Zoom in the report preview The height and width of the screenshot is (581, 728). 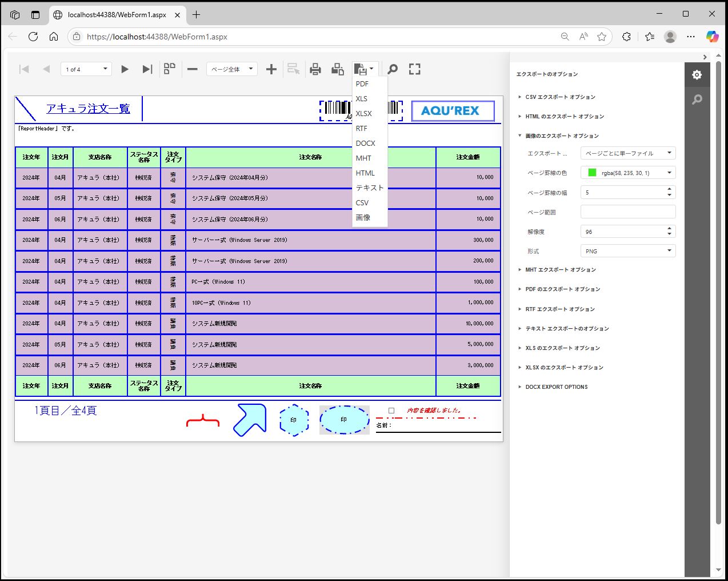point(271,69)
